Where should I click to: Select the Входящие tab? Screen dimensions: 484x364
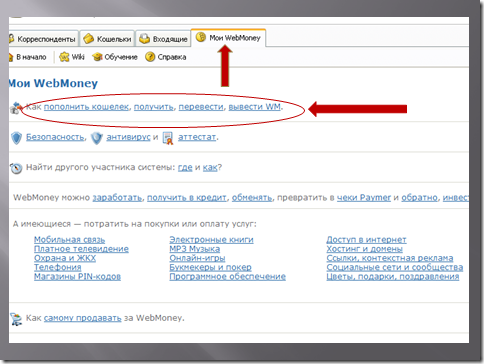click(x=163, y=39)
